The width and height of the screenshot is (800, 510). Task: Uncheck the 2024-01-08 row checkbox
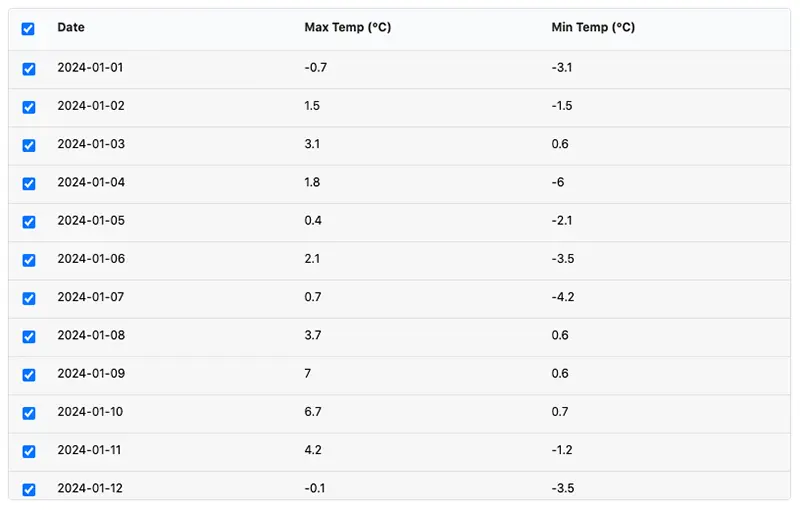pos(29,337)
